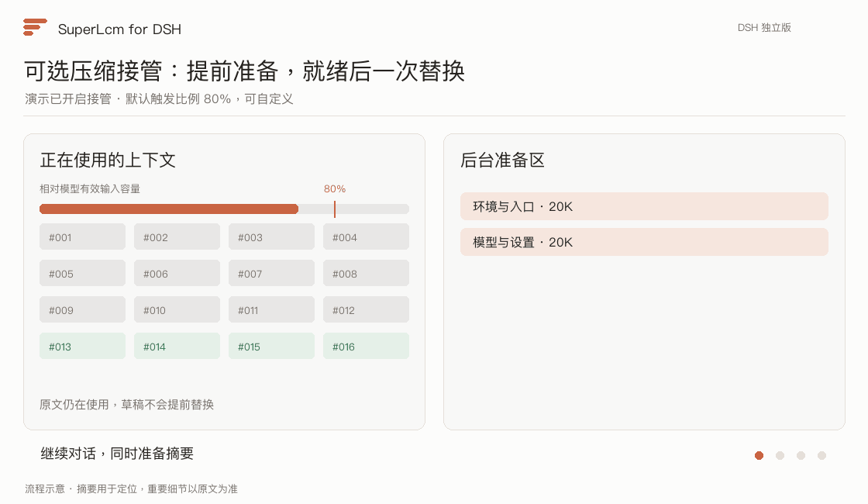Click the 正在使用的上下文 panel heading

pos(108,160)
